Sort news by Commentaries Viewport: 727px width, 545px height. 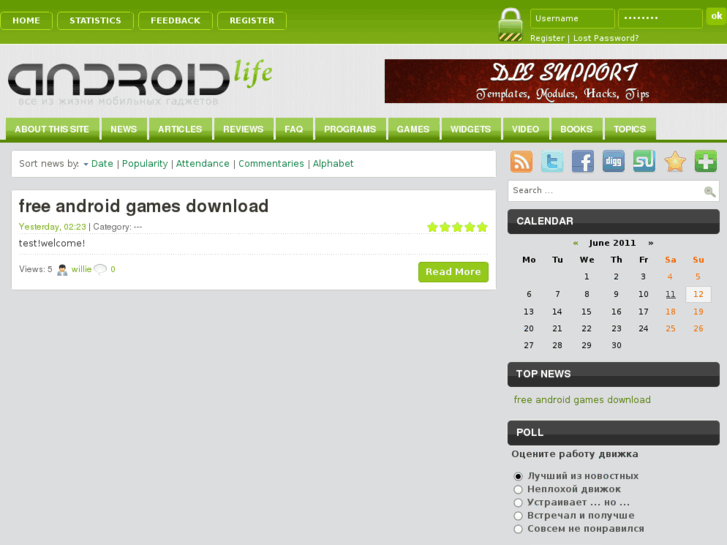click(271, 163)
